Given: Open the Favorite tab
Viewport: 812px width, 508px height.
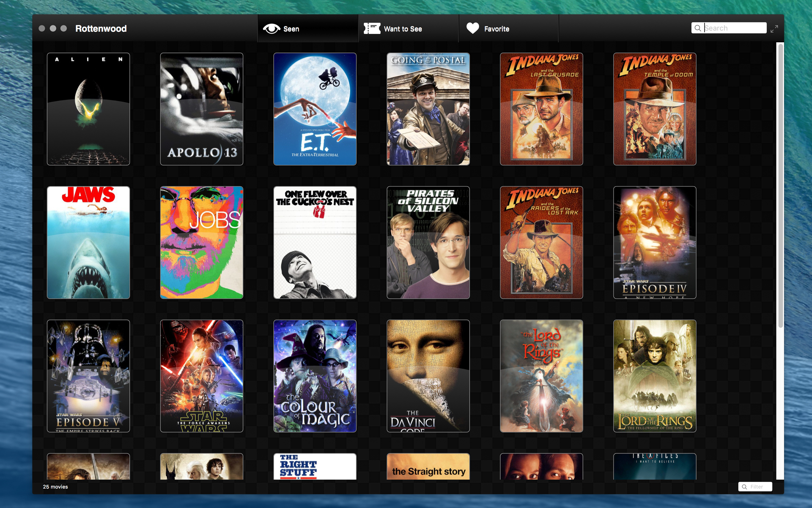Looking at the screenshot, I should [x=509, y=28].
